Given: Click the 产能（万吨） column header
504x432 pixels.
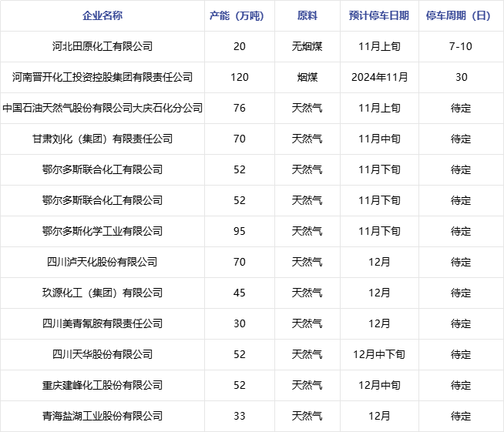Looking at the screenshot, I should pos(240,15).
